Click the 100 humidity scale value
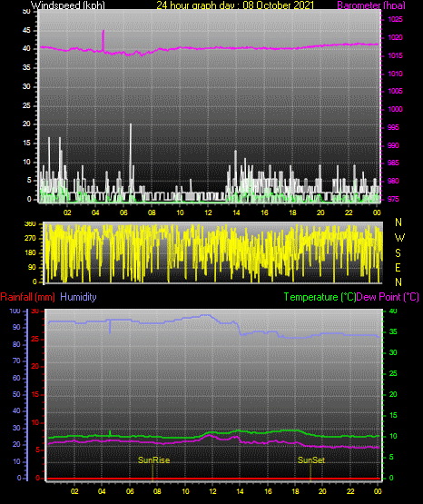Image resolution: width=423 pixels, height=504 pixels. pyautogui.click(x=15, y=311)
